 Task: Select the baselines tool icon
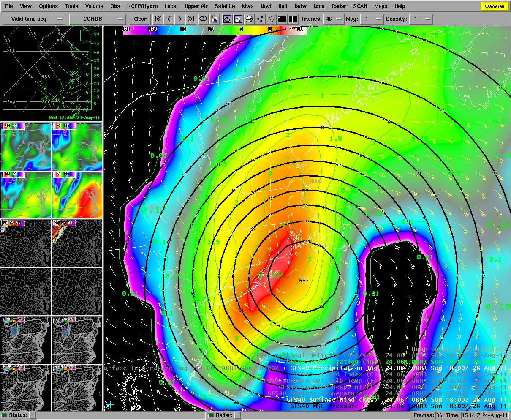coord(271,19)
